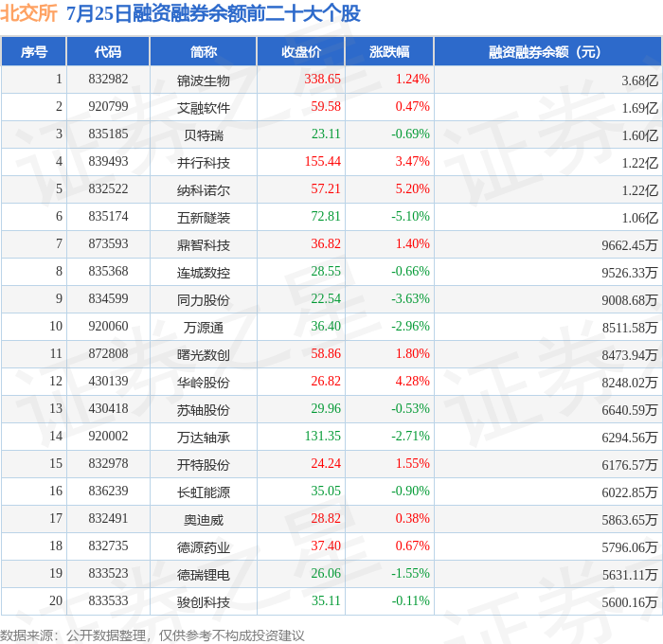663x644 pixels.
Task: Click the 序号 column header
Action: tap(34, 51)
